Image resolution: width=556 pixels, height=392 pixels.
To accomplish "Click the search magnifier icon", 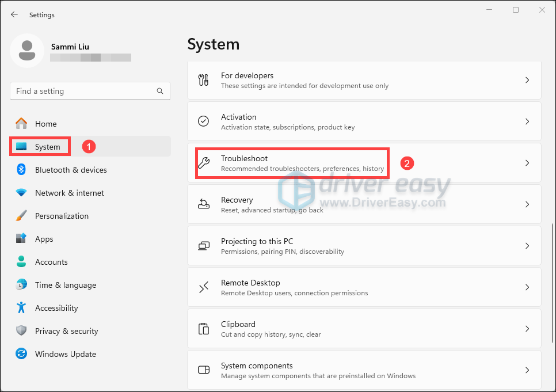I will click(x=160, y=91).
